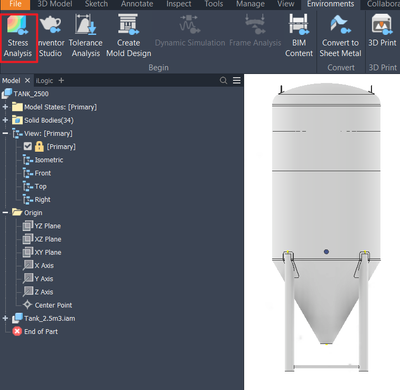Image resolution: width=400 pixels, height=390 pixels.
Task: Switch to the Tools tab
Action: (x=214, y=4)
